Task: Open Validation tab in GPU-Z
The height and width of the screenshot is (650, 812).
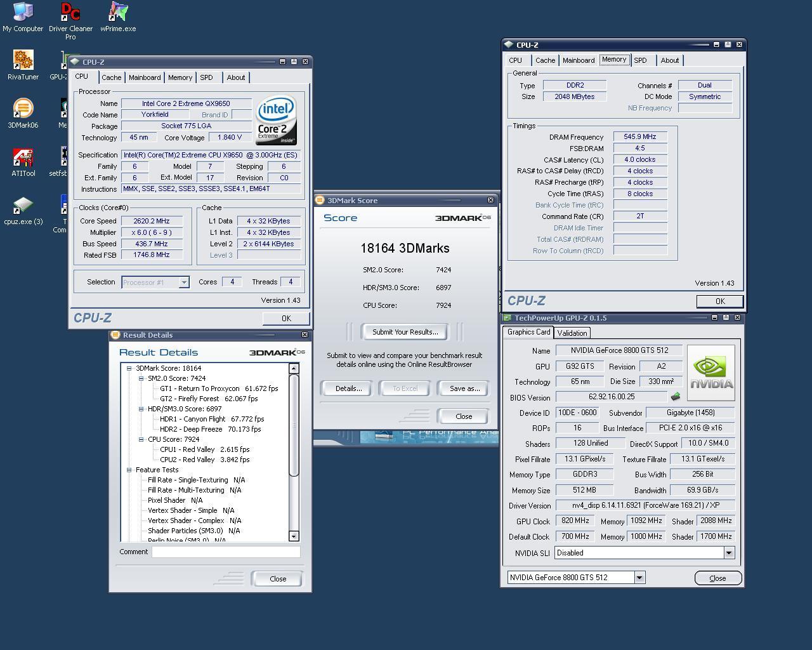Action: click(x=572, y=333)
